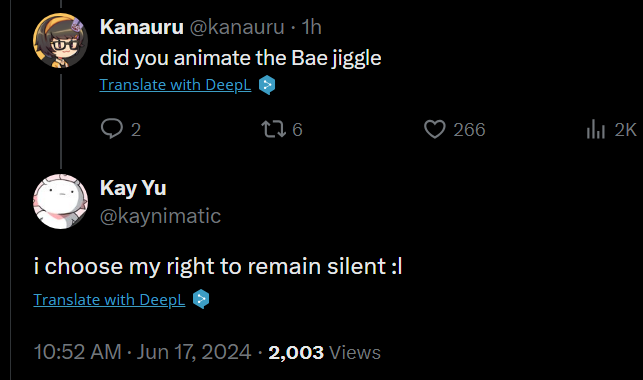Click the DeepL logo beside Kanauru's tweet

coord(267,85)
